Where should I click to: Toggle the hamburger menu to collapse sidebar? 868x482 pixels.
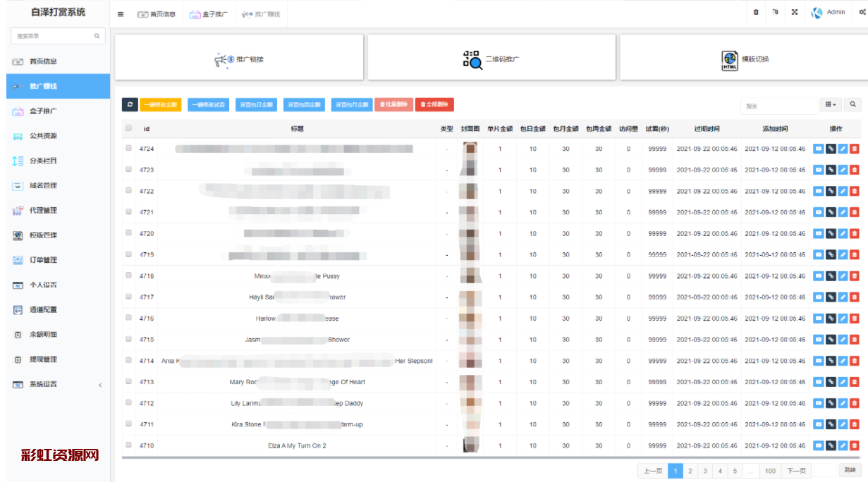[121, 14]
